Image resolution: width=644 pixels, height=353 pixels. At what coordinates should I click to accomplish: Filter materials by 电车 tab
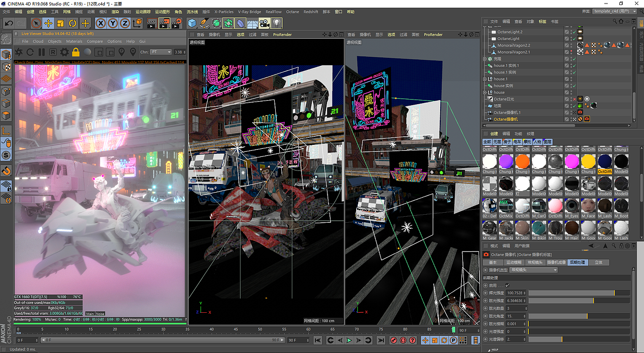pos(517,142)
